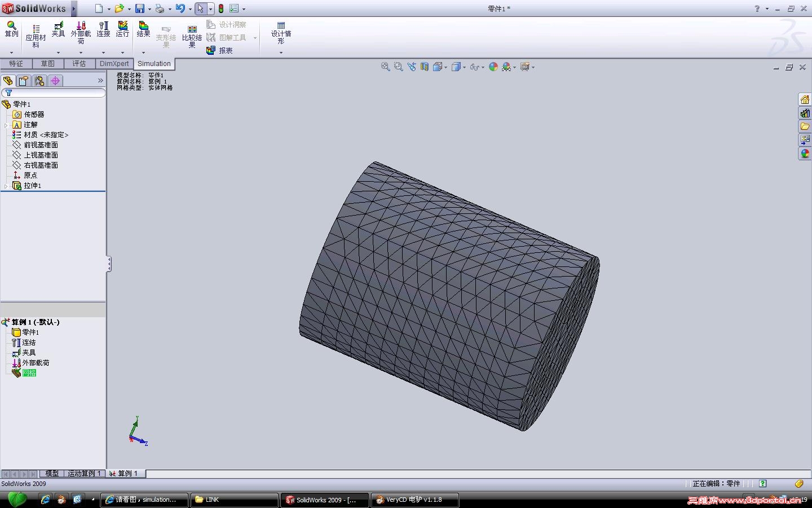This screenshot has height=508, width=812.
Task: Open the Design Library task pane icon
Action: tap(805, 113)
